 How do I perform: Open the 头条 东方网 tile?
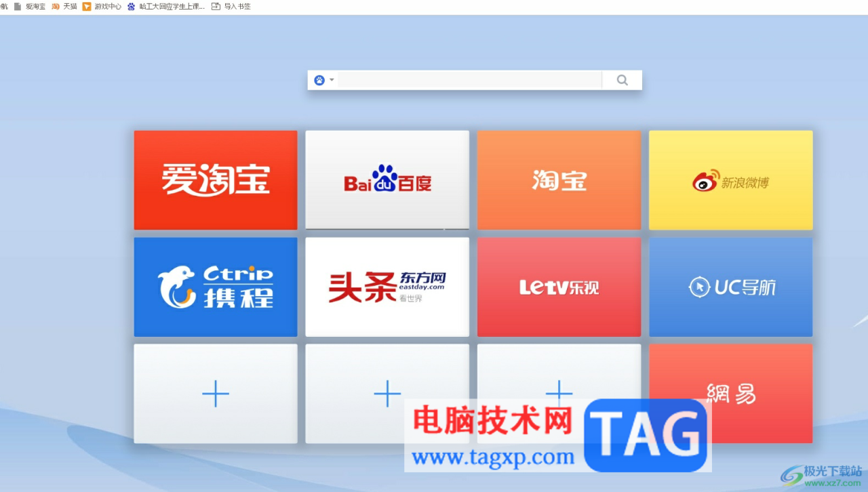click(387, 287)
